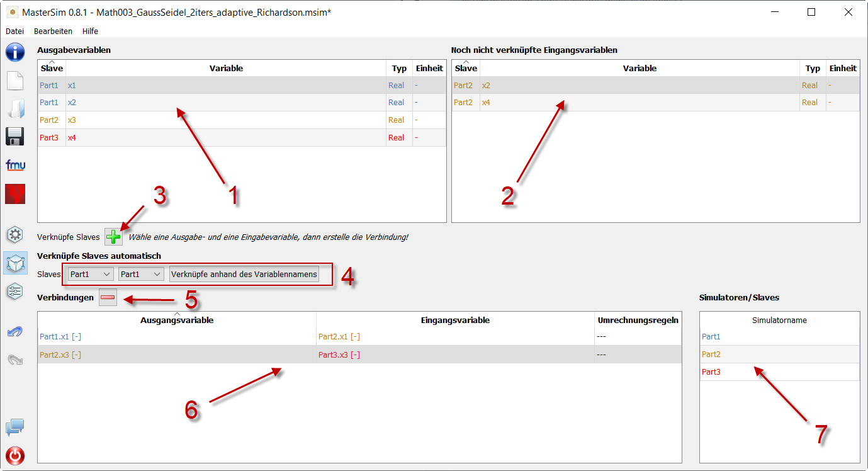The width and height of the screenshot is (868, 471).
Task: Quit with the red power icon
Action: point(14,456)
